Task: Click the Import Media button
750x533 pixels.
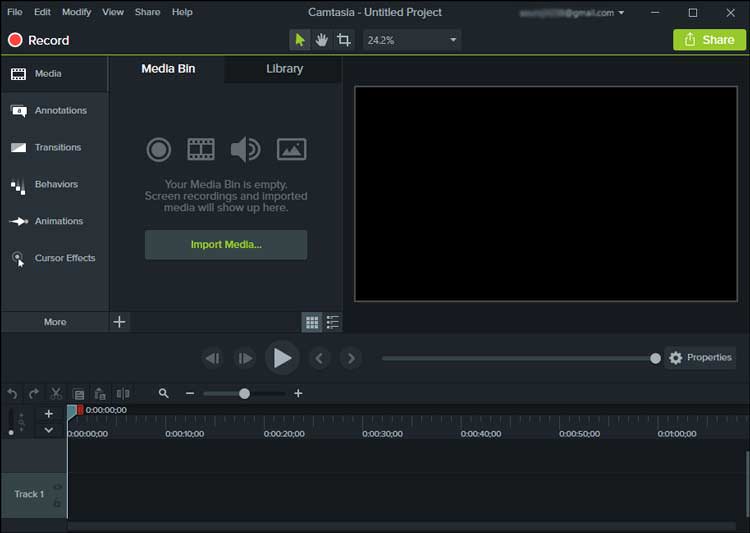Action: (x=226, y=244)
